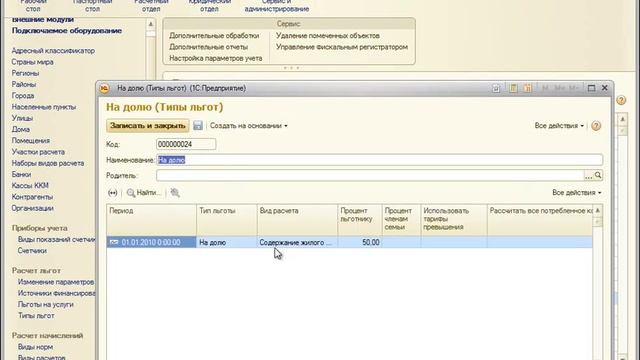Click the table's scroll-up arrow
This screenshot has width=640, height=360.
coord(598,211)
